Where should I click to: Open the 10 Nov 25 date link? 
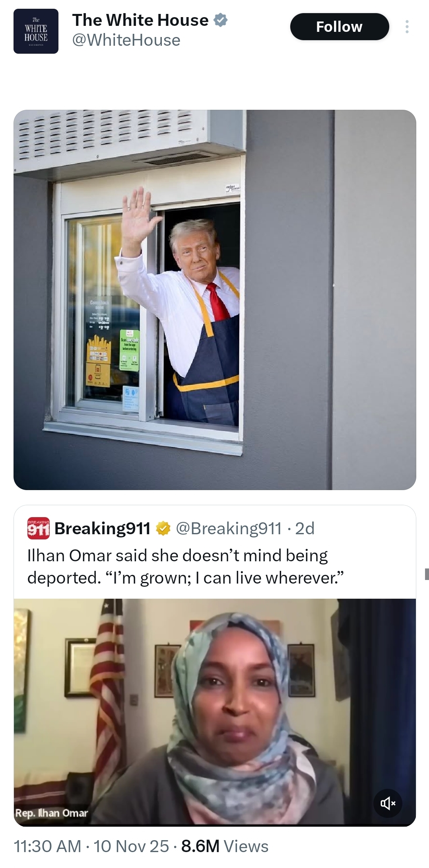click(131, 846)
